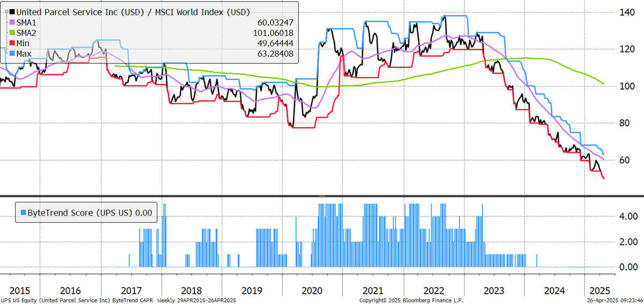Click the 140 price axis label
Viewport: 644px width, 304px height.
pos(627,12)
